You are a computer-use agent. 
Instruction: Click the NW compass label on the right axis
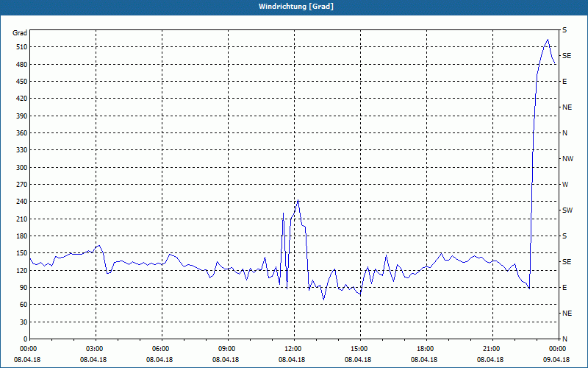[x=567, y=159]
